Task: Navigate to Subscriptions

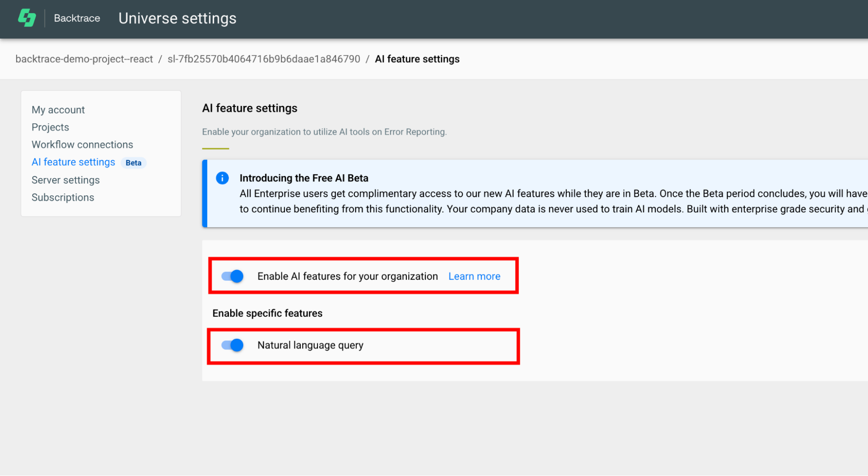Action: pos(63,197)
